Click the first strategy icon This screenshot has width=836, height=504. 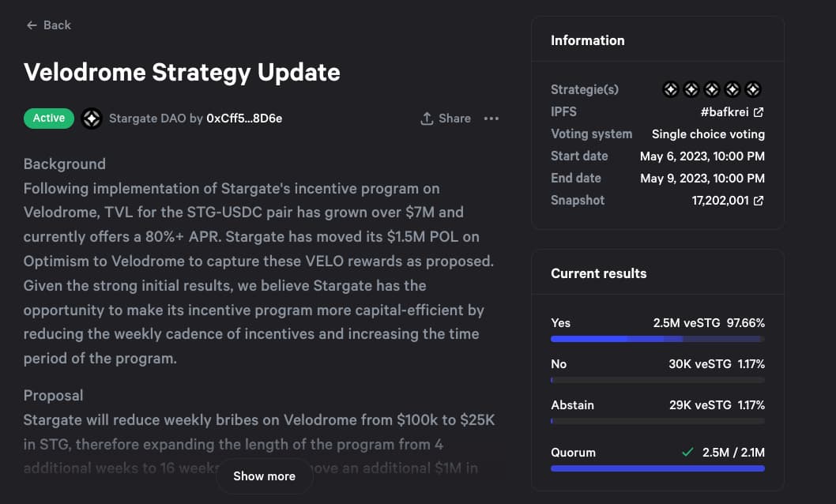click(670, 89)
